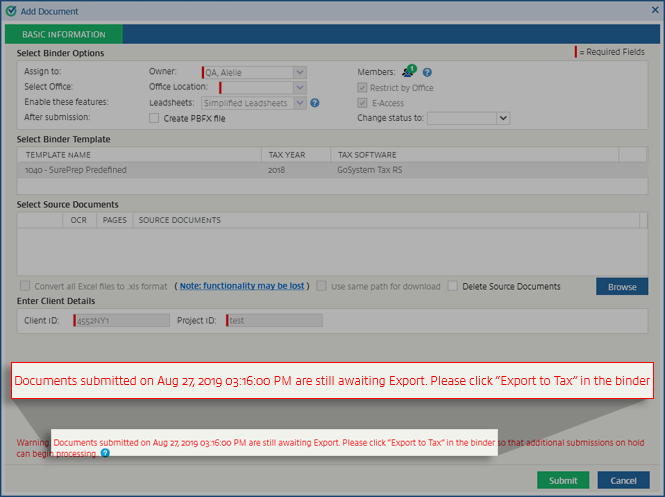The image size is (665, 497).
Task: Open 'functionality may be lost' note link
Action: [243, 286]
